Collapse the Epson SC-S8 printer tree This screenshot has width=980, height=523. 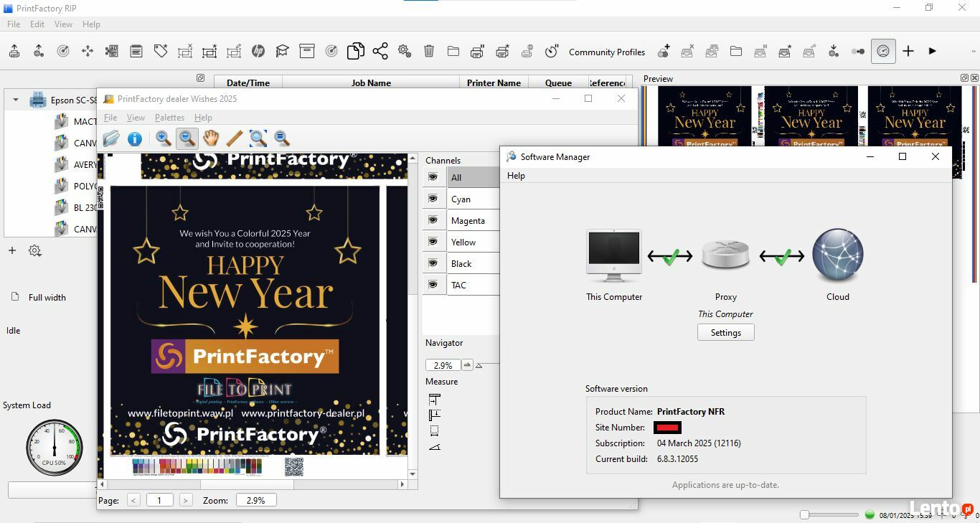point(16,100)
